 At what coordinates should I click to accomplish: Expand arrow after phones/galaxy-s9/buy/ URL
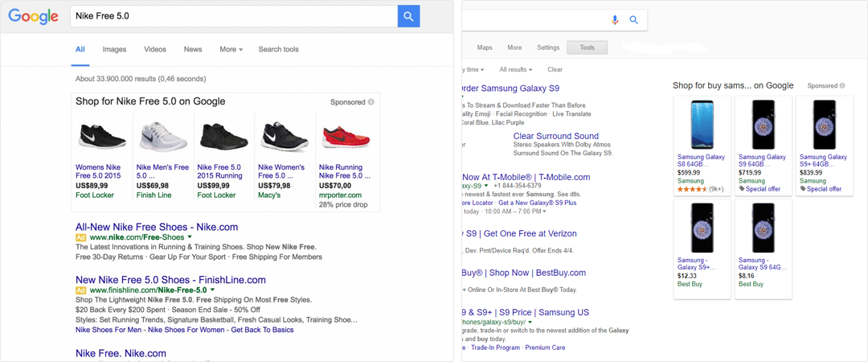click(x=530, y=322)
